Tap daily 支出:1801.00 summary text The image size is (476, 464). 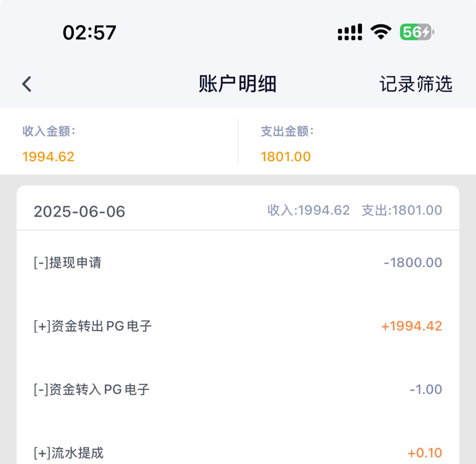tap(402, 210)
